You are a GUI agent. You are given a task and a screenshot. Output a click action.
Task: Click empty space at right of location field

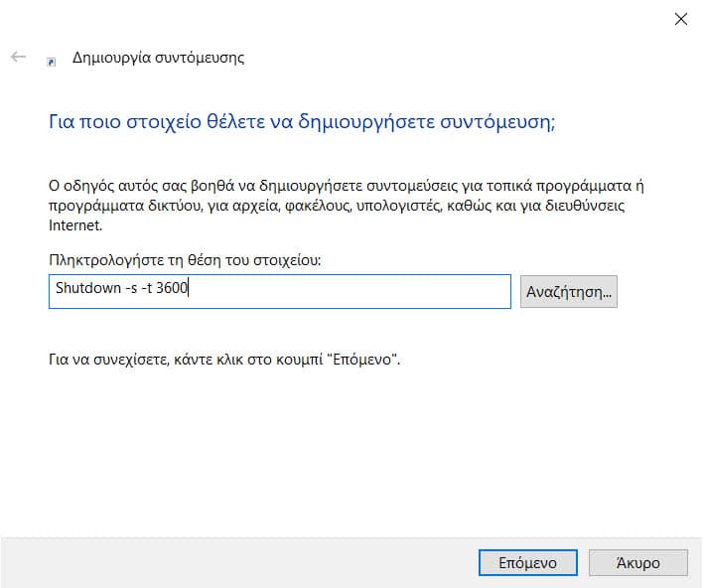coord(397,291)
